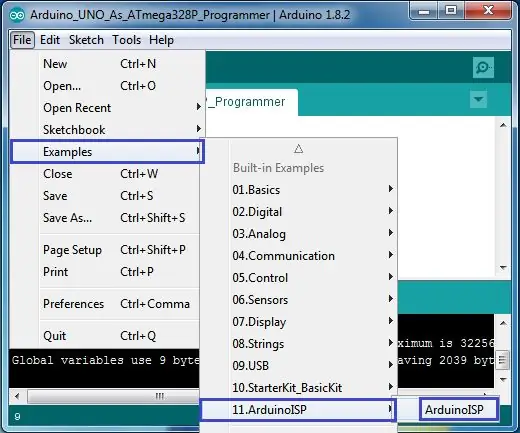This screenshot has width=520, height=433.
Task: Click console scrollbar up arrow
Action: coord(503,323)
